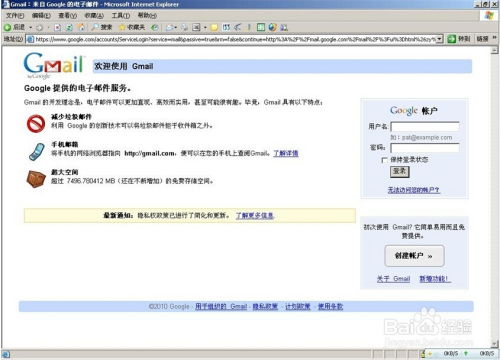The image size is (500, 360).
Task: Open the About Gmail (关于 Gmail) link
Action: click(393, 279)
